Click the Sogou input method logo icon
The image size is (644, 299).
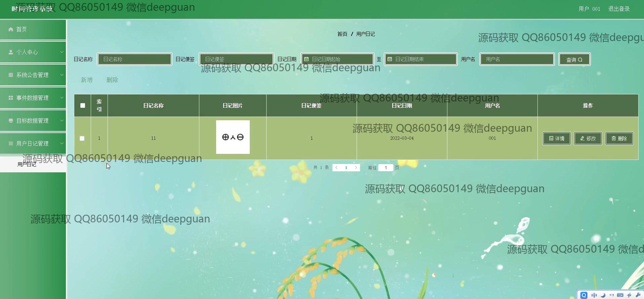pos(584,295)
